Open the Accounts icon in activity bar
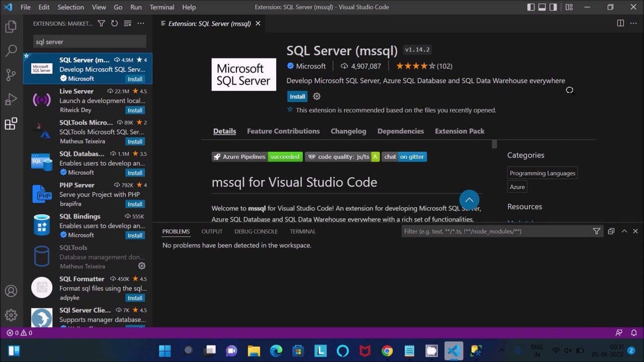 pyautogui.click(x=11, y=291)
